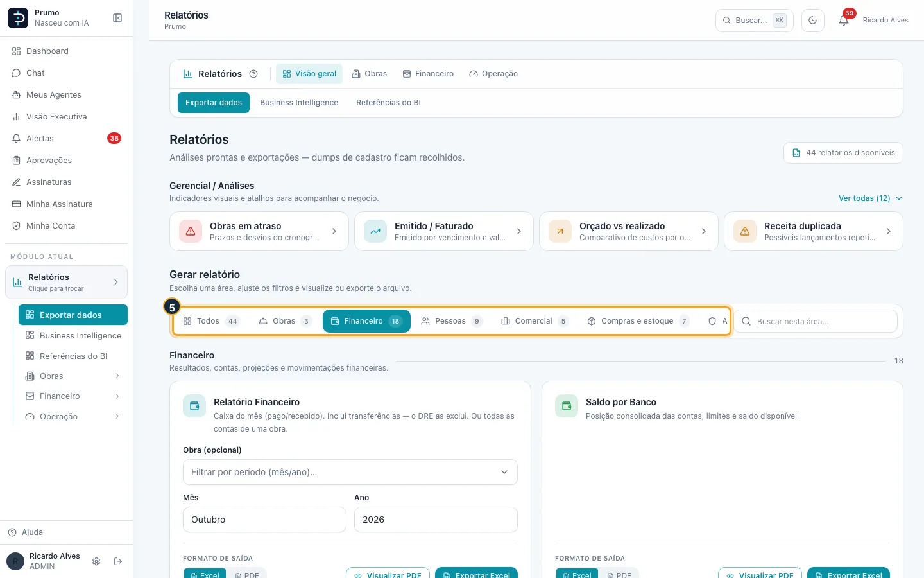Screen dimensions: 924x578
Task: Expand Ver todas (12) analyses
Action: [870, 198]
